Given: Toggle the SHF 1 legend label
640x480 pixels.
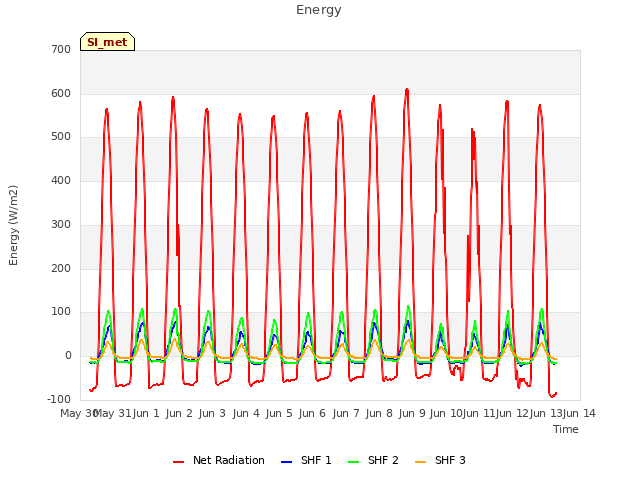Looking at the screenshot, I should tap(316, 460).
